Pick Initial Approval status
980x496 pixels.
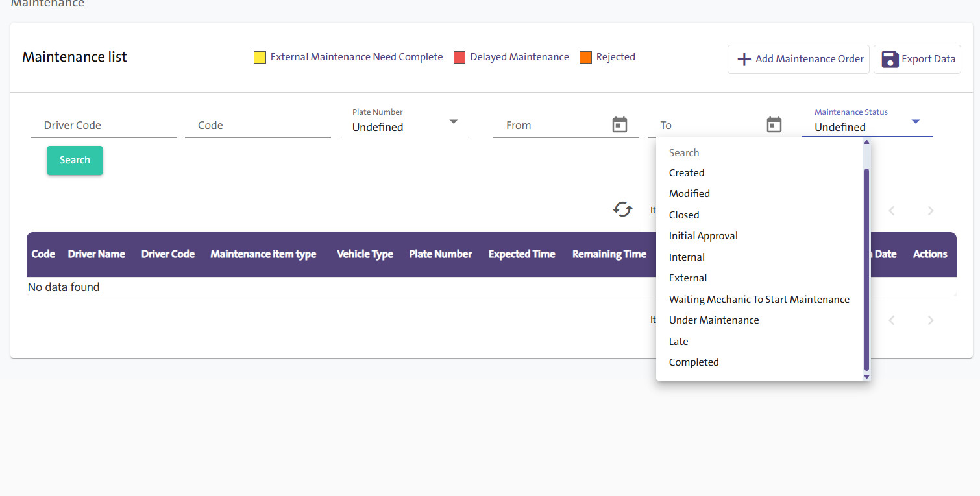coord(760,236)
